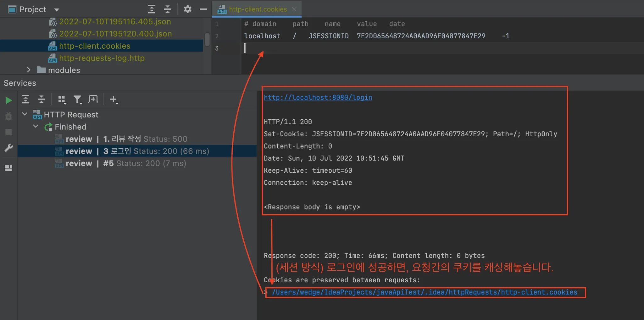Open the Filter icon in Services toolbar
This screenshot has height=320, width=644.
[x=78, y=100]
